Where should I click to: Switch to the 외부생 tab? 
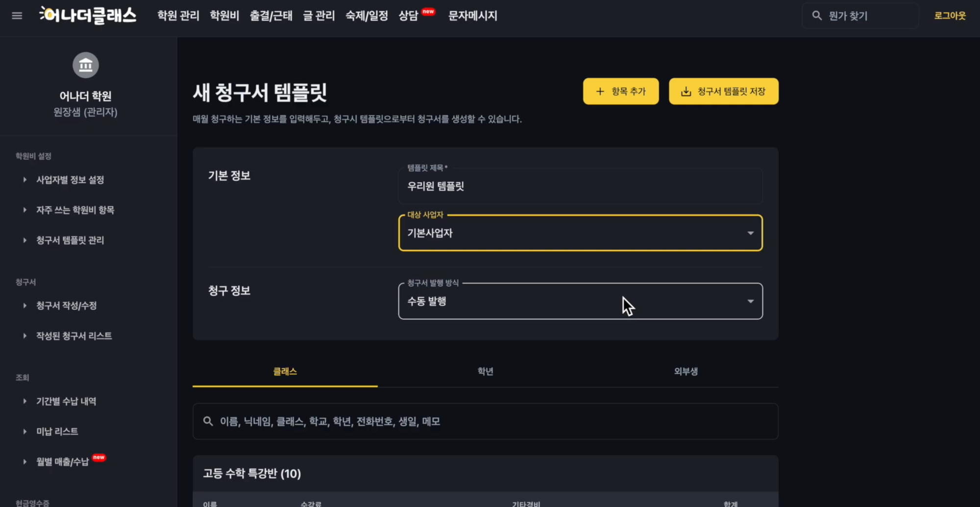point(686,372)
